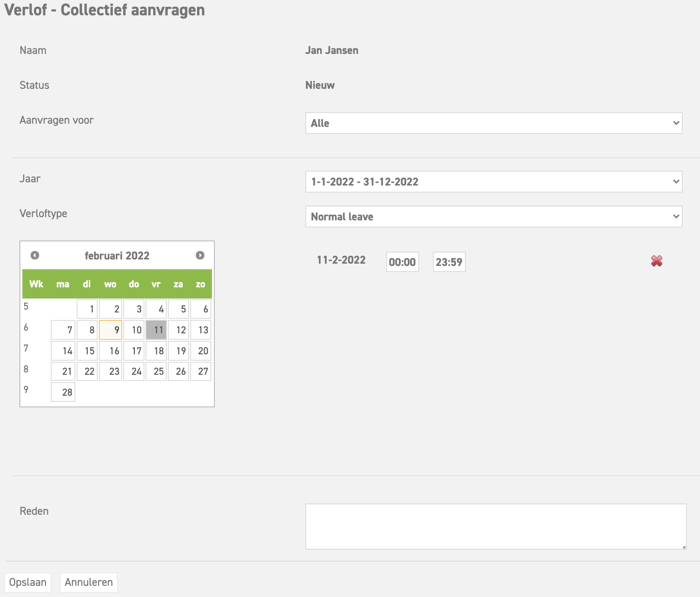Go to previous month in calendar
700x597 pixels.
click(35, 255)
